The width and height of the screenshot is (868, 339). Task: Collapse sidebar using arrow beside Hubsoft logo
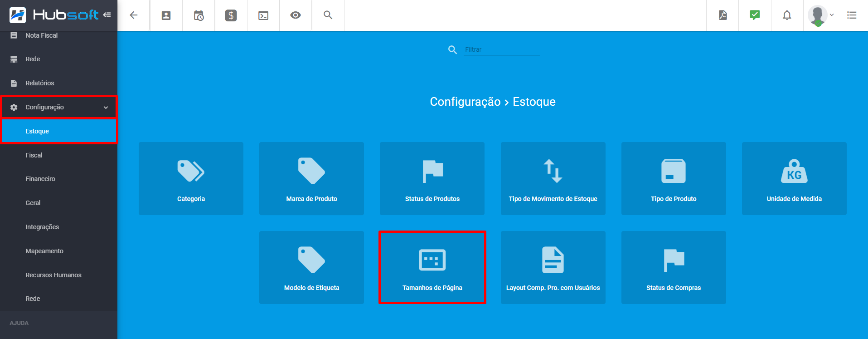pos(107,15)
